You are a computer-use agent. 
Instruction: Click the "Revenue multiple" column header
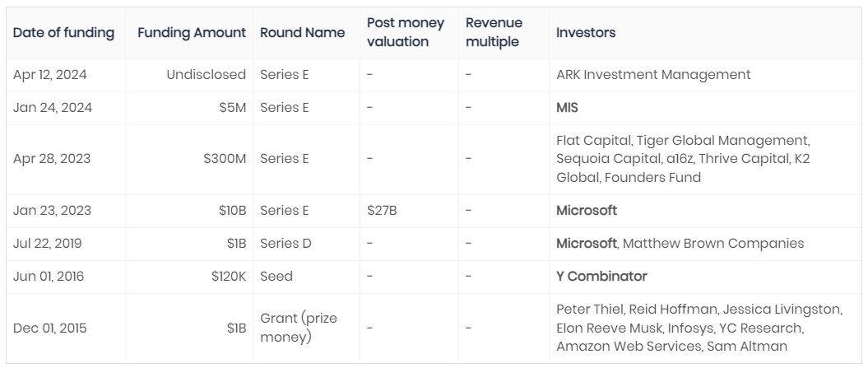[x=494, y=32]
